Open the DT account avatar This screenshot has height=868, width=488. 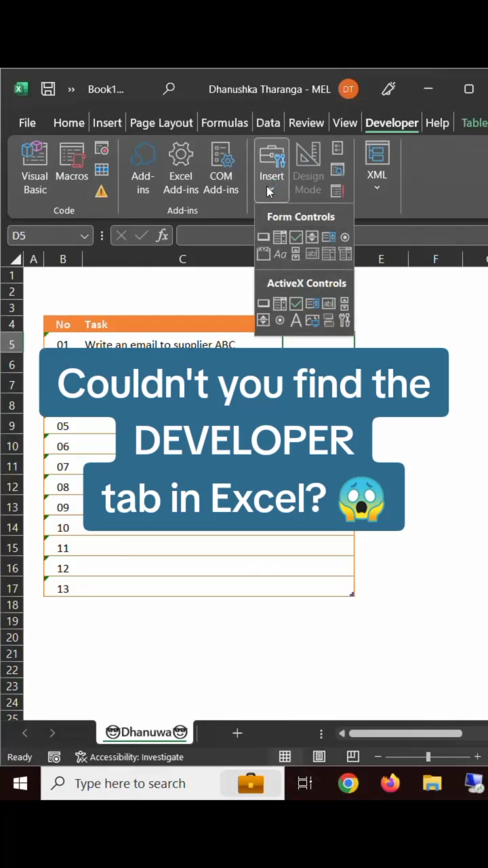pyautogui.click(x=348, y=89)
